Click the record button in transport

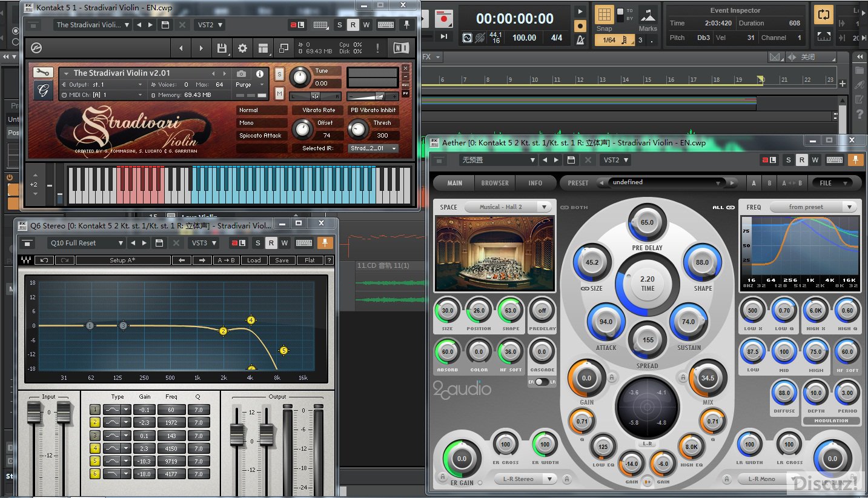coord(444,19)
